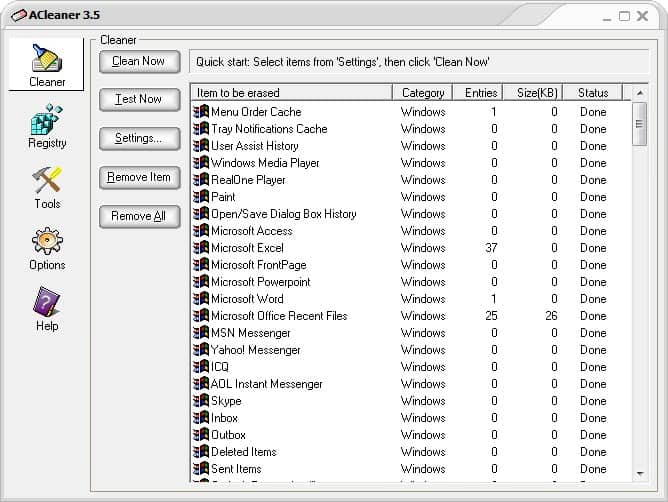Click the icon next to Microsoft Excel

[201, 248]
